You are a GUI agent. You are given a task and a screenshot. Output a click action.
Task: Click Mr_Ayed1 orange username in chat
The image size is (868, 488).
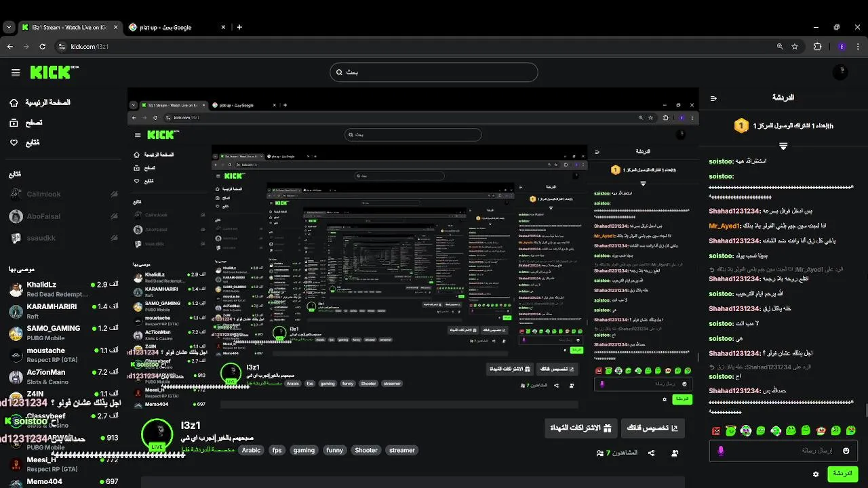coord(725,226)
